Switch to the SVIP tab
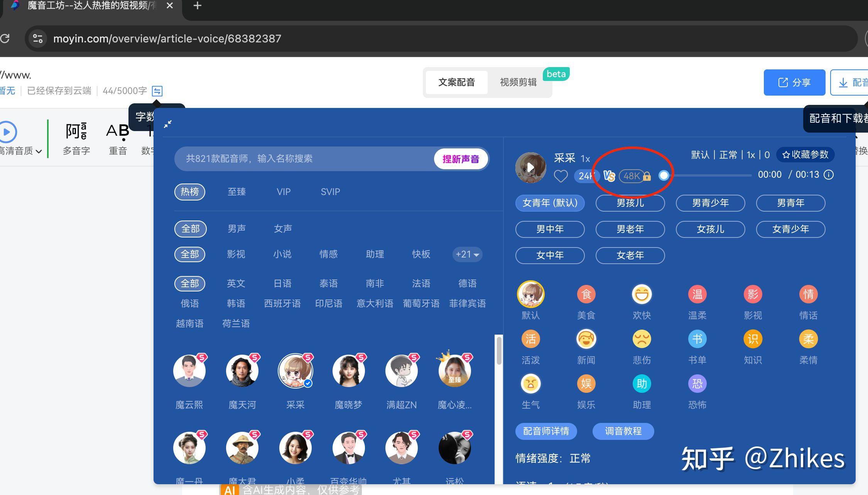868x495 pixels. pos(330,192)
